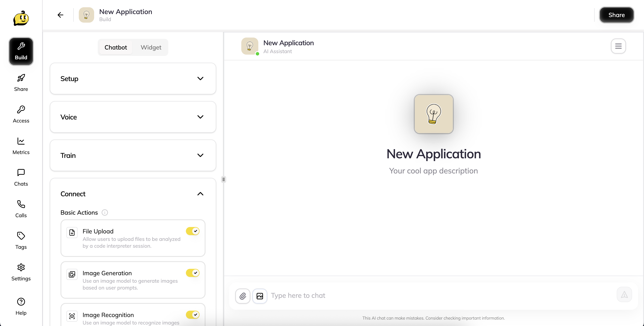Click the Basic Actions info icon
Viewport: 644px width, 326px height.
pyautogui.click(x=105, y=212)
